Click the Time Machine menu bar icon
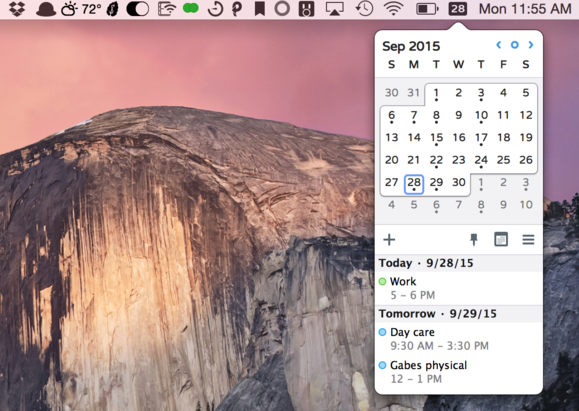The width and height of the screenshot is (579, 411). pos(364,9)
